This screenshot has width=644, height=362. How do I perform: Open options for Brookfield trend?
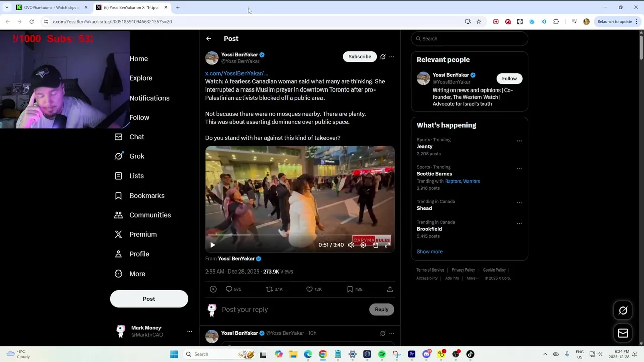coord(519,223)
